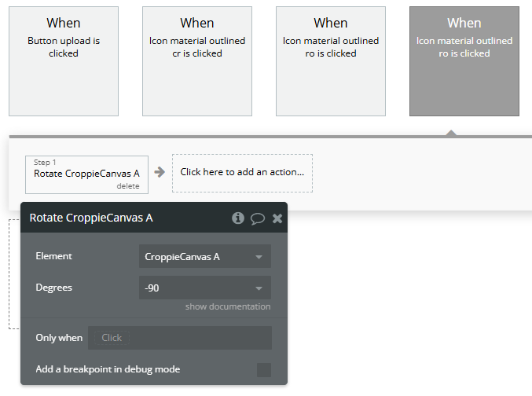Image resolution: width=532 pixels, height=396 pixels.
Task: Expand the Degrees dropdown set to -90
Action: (x=204, y=288)
